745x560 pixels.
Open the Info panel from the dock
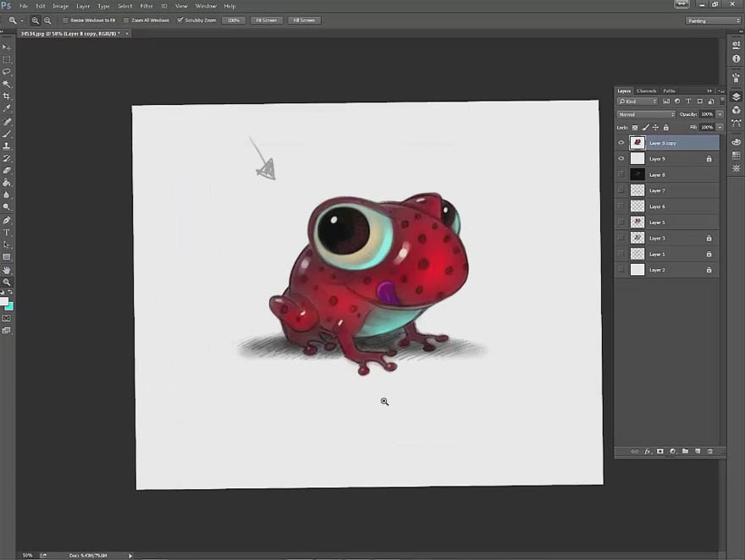tap(736, 59)
